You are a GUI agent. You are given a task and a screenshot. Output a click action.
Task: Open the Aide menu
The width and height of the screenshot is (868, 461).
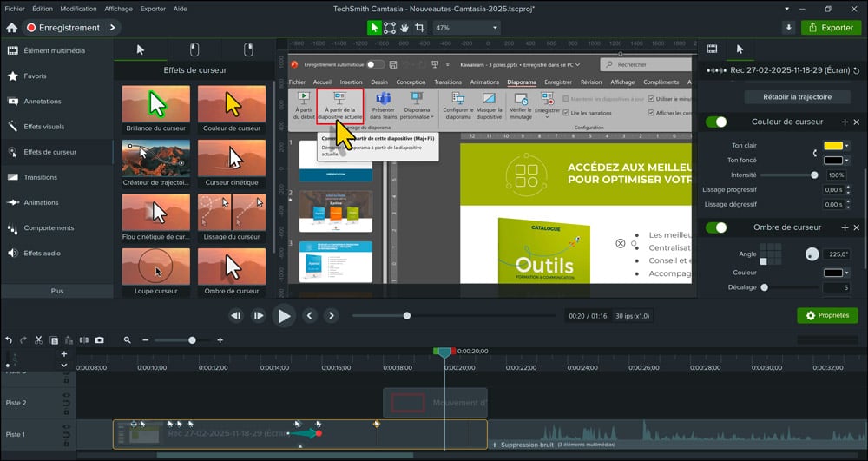pos(180,9)
